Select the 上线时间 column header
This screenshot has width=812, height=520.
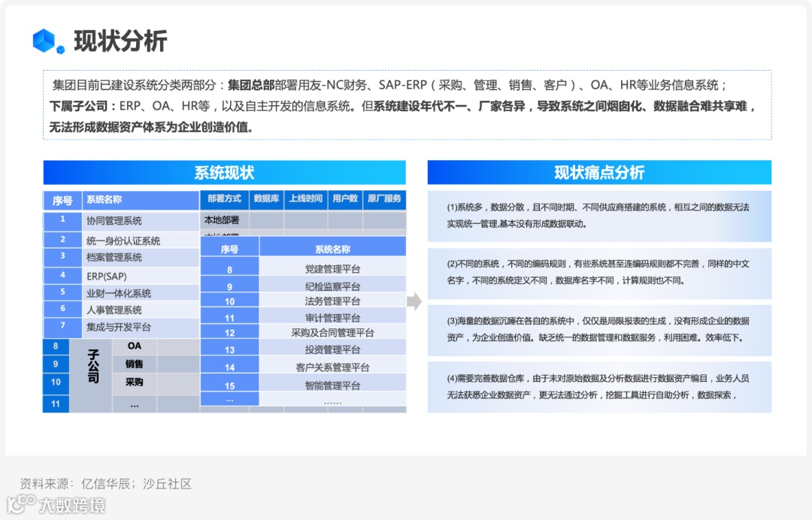coord(305,199)
